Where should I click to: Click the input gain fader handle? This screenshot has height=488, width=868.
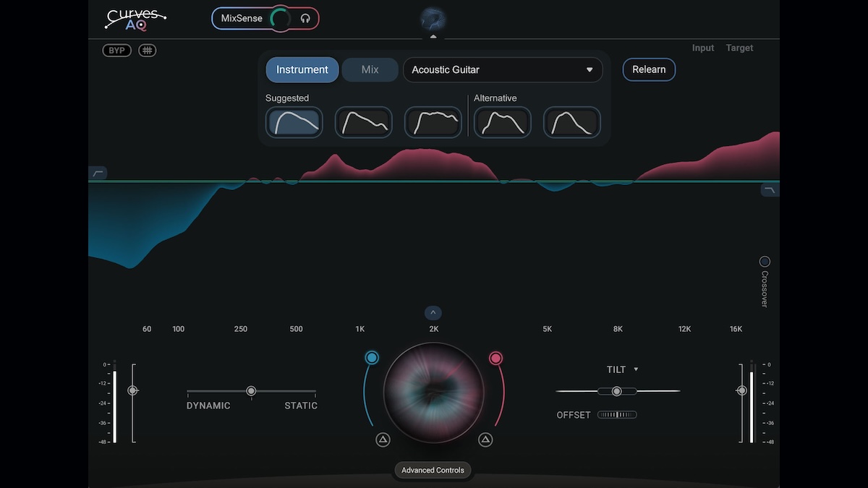click(x=132, y=390)
